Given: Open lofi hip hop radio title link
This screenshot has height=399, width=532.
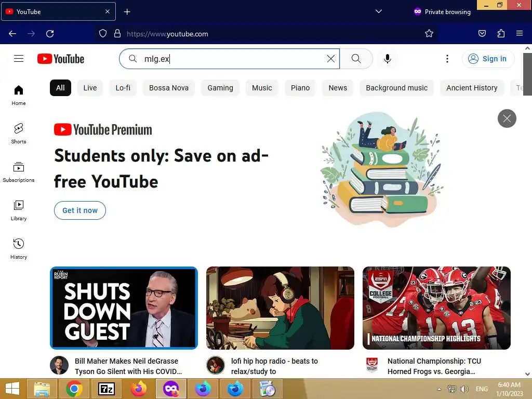Looking at the screenshot, I should (x=274, y=366).
